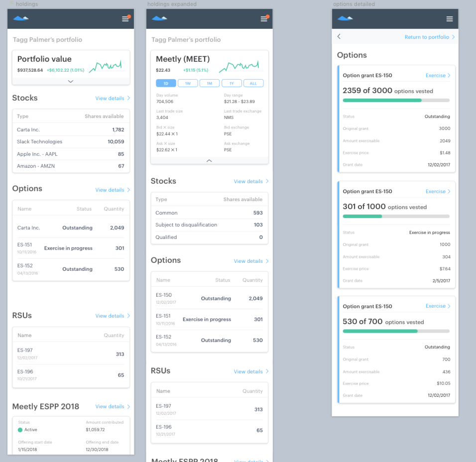The image size is (476, 462).
Task: Select Carta Inc. Outstanding option row
Action: (x=71, y=228)
